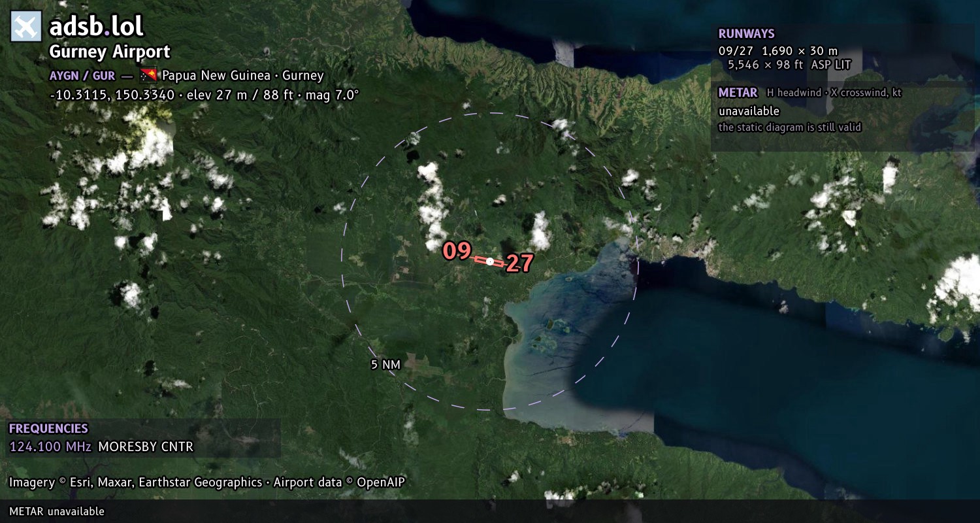Viewport: 980px width, 523px height.
Task: Click the MORESBY CNTR frequency name
Action: coord(146,447)
